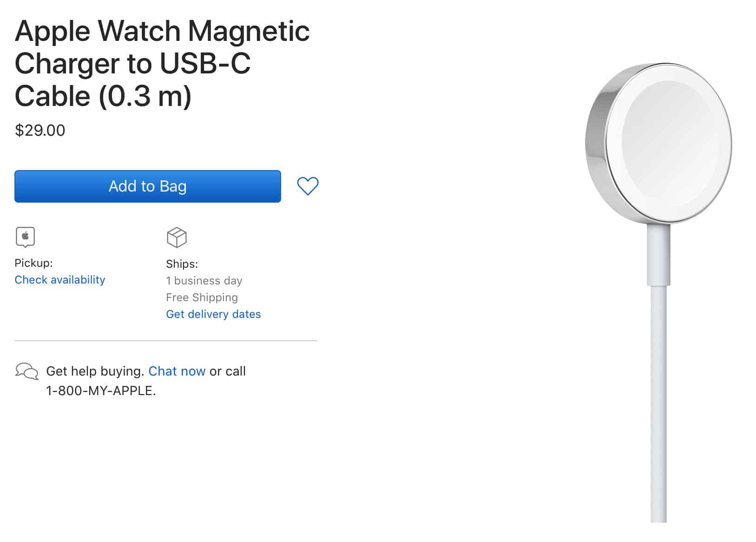Click the "or call" text

(227, 371)
